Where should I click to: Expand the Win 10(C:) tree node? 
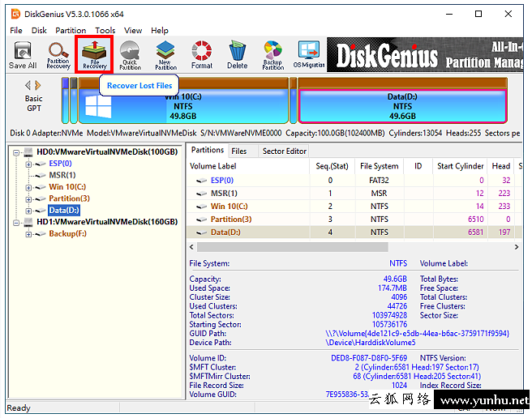click(x=28, y=188)
